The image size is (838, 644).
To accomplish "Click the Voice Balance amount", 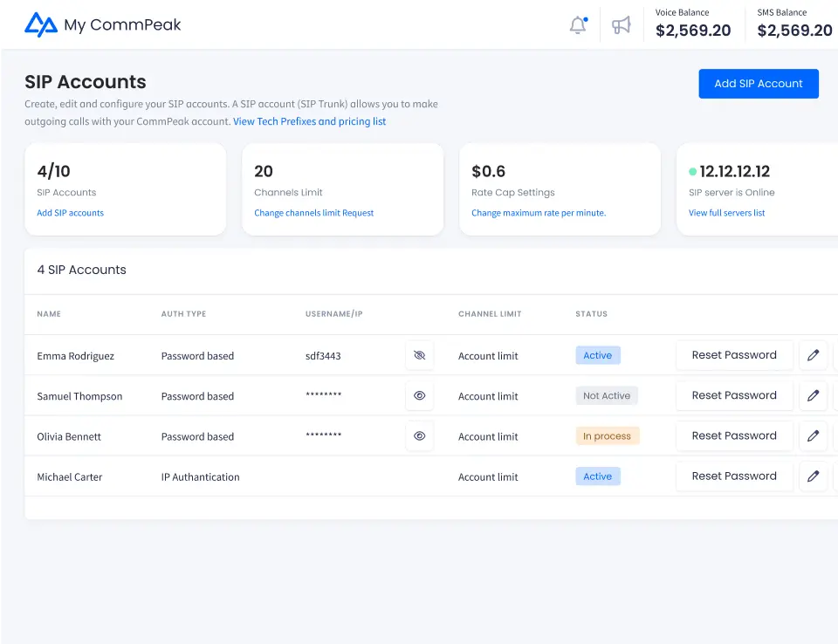I will tap(693, 31).
